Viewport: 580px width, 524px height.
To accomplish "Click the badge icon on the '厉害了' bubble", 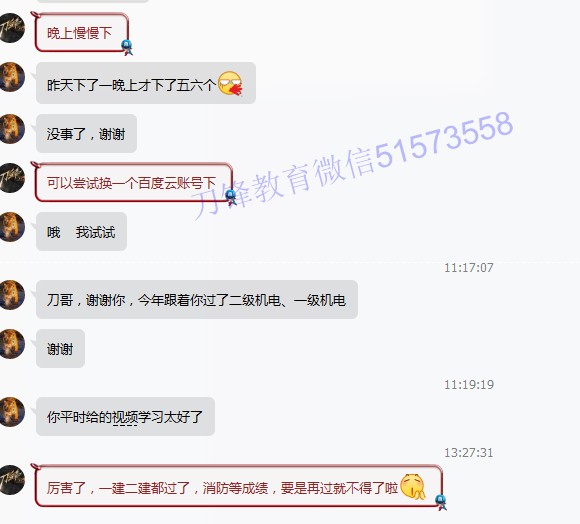I will (441, 502).
